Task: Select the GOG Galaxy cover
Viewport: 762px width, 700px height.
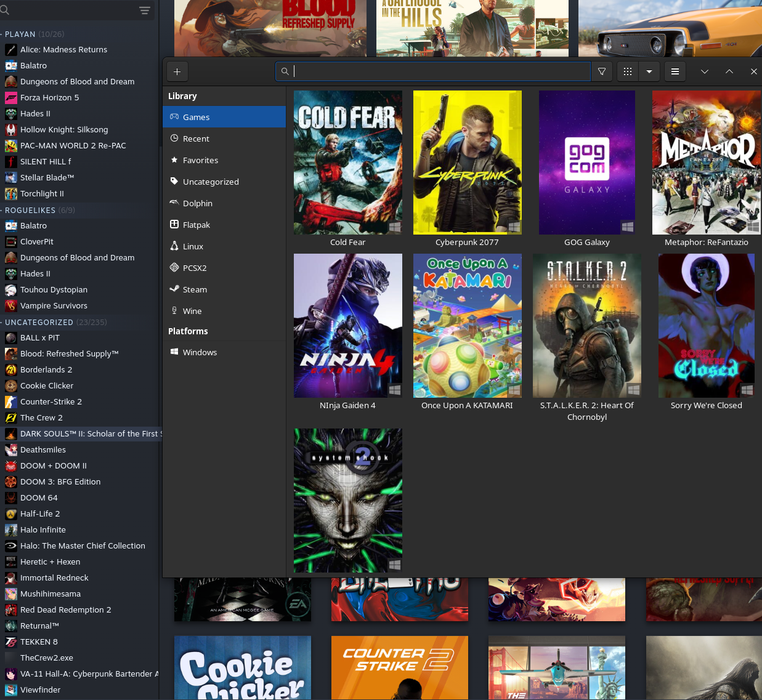Action: (x=587, y=163)
